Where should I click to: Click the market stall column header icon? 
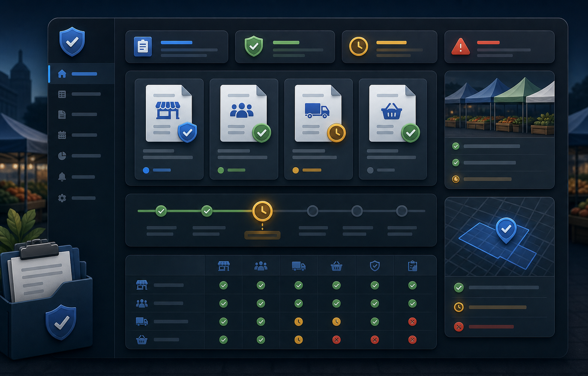click(x=223, y=266)
